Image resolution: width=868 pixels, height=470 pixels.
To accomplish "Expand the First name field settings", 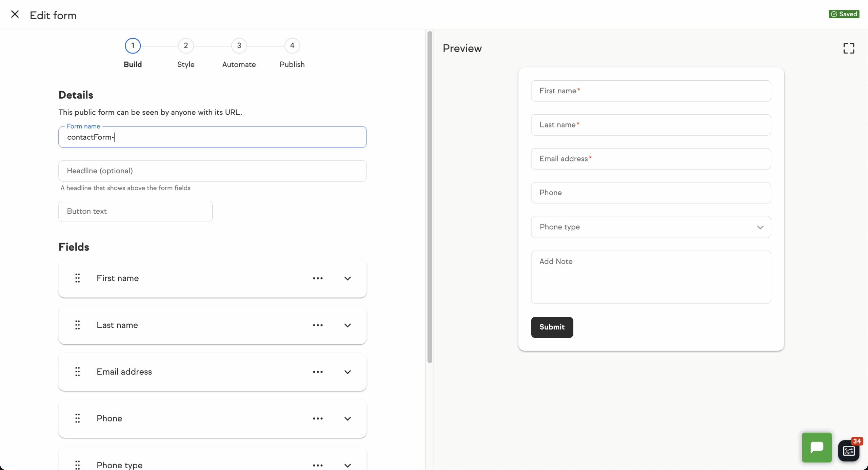I will [x=348, y=278].
